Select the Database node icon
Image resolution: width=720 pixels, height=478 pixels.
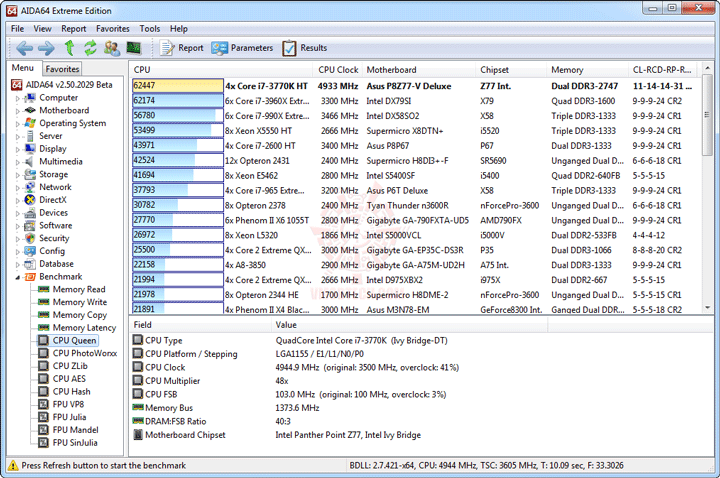30,264
